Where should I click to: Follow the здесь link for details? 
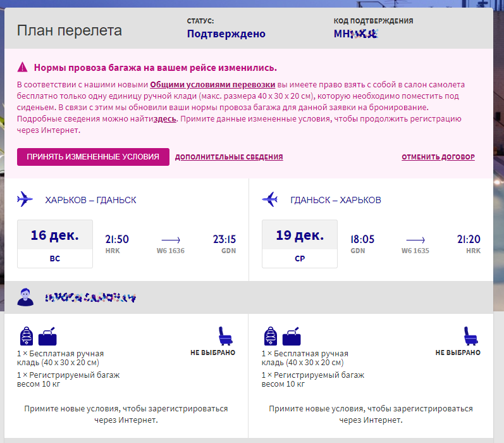pyautogui.click(x=165, y=119)
